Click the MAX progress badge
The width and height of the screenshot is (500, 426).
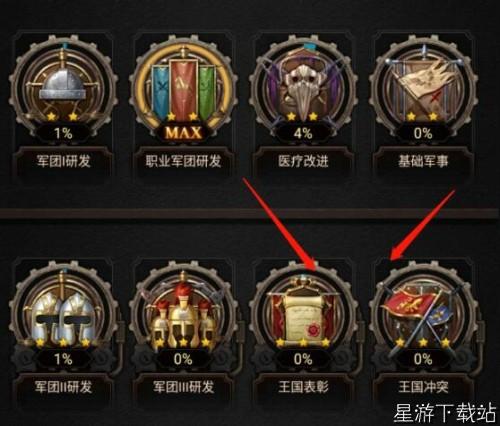tap(183, 133)
